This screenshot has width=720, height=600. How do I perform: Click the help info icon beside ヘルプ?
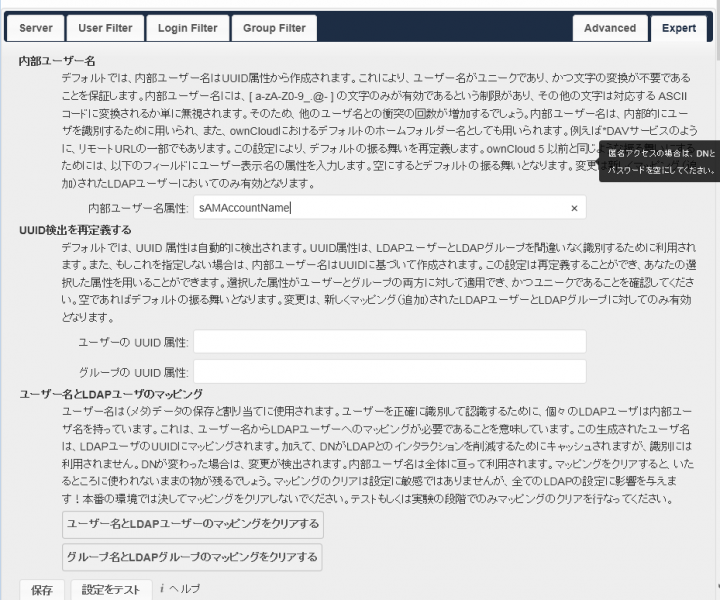[162, 589]
